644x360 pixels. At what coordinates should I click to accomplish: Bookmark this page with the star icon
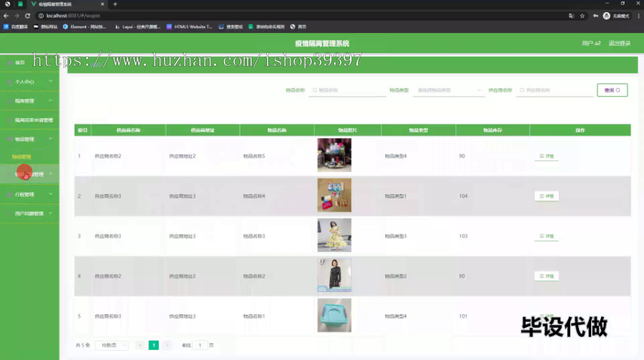point(582,16)
